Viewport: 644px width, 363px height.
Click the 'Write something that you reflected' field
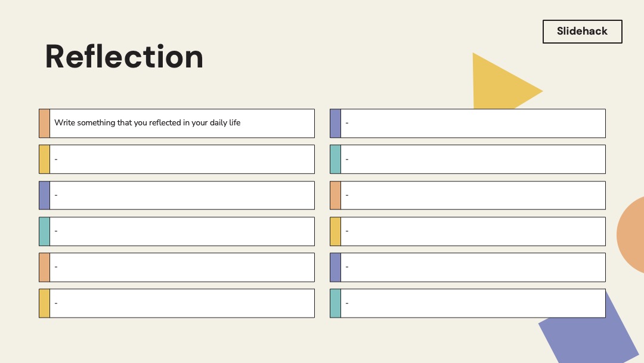[x=182, y=124]
